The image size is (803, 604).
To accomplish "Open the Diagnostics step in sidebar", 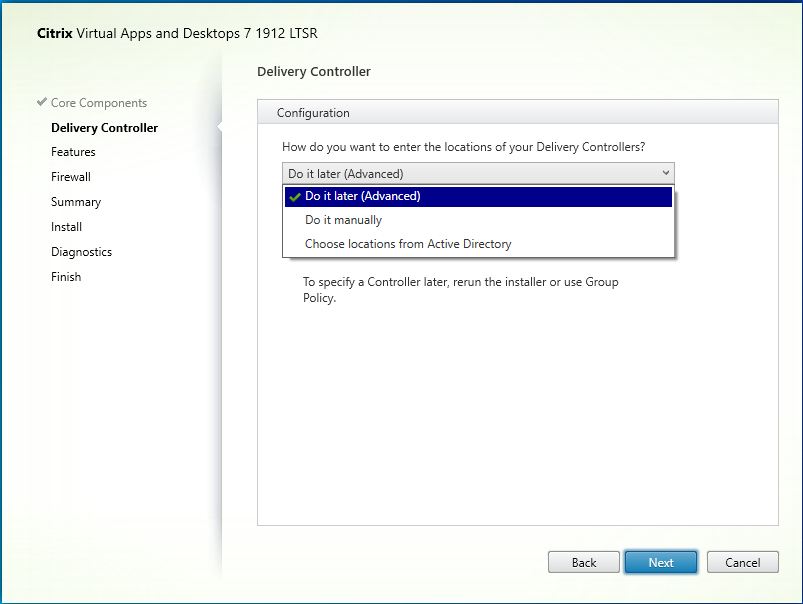I will [x=81, y=252].
